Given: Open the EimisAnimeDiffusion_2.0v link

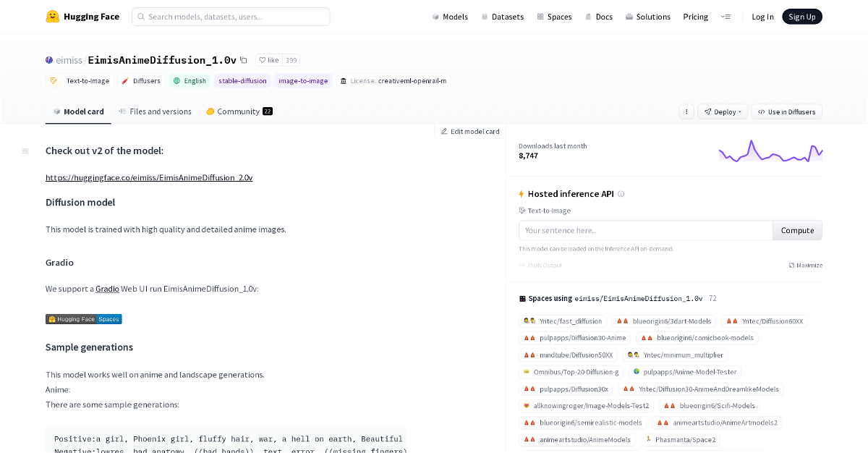Looking at the screenshot, I should tap(149, 177).
